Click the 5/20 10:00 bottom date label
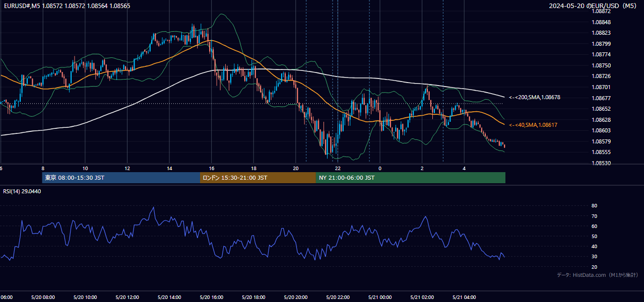This screenshot has width=644, height=302. 85,297
